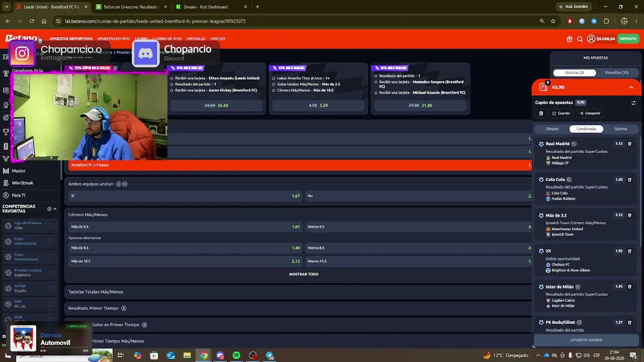This screenshot has height=362, width=644.
Task: Reload the page in Chrome
Action: (x=32, y=21)
